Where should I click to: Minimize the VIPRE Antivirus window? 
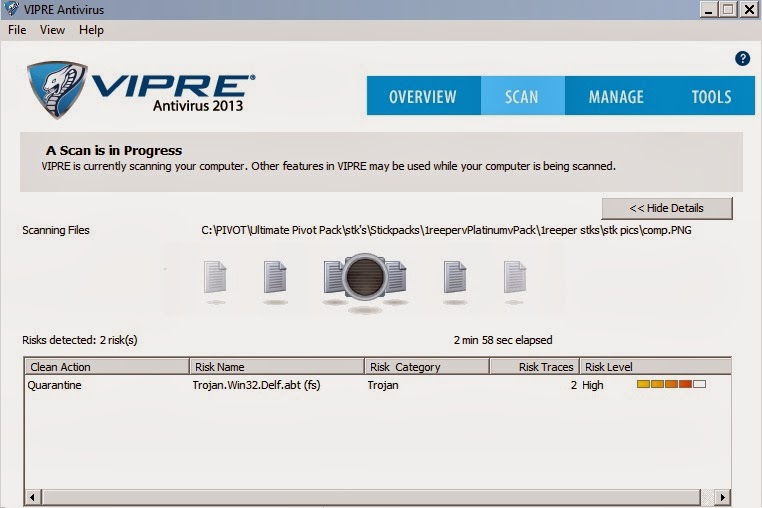click(709, 9)
